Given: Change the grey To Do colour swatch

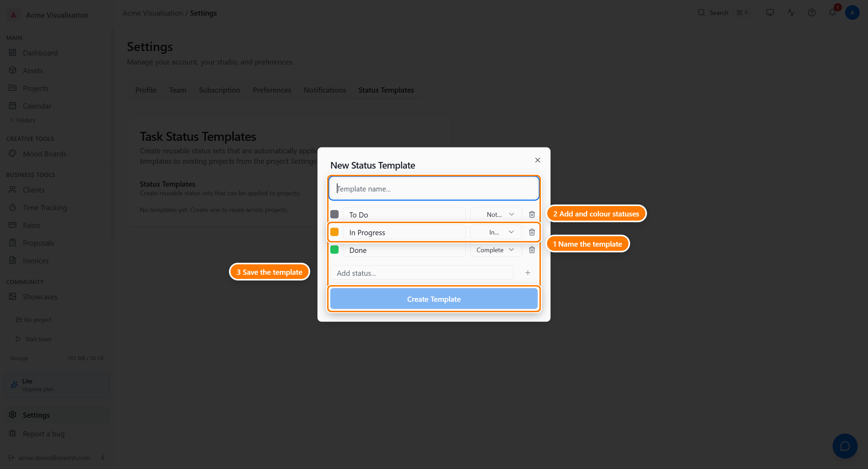Looking at the screenshot, I should click(334, 214).
